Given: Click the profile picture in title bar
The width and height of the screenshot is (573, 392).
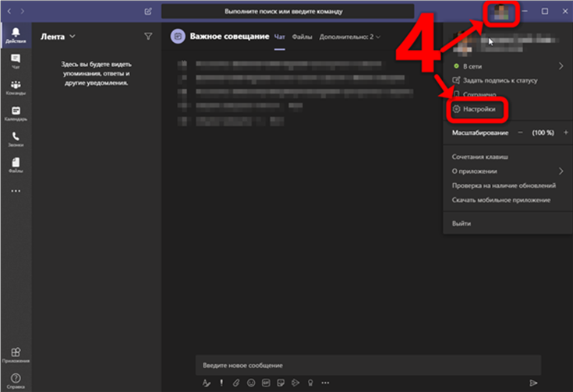Looking at the screenshot, I should [x=501, y=12].
